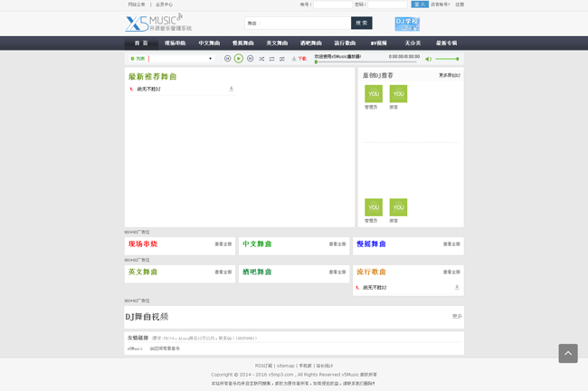Click 查看全部 in 酒吧舞曲 section

point(337,272)
